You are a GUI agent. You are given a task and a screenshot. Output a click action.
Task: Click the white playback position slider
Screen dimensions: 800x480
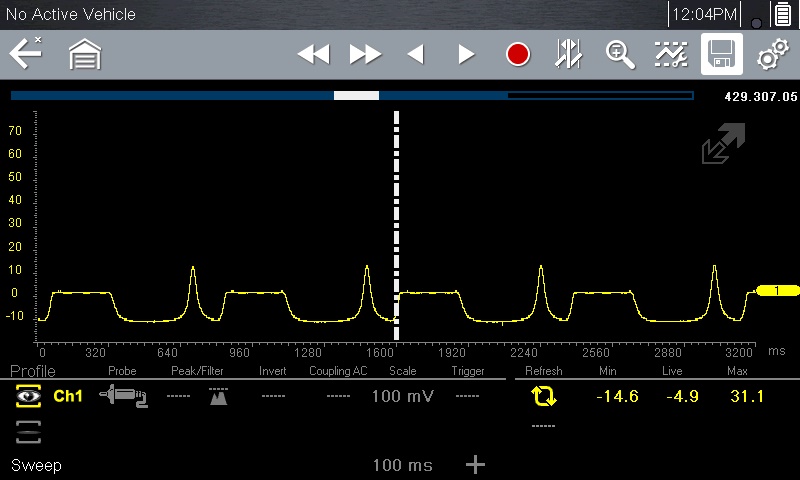click(x=356, y=95)
